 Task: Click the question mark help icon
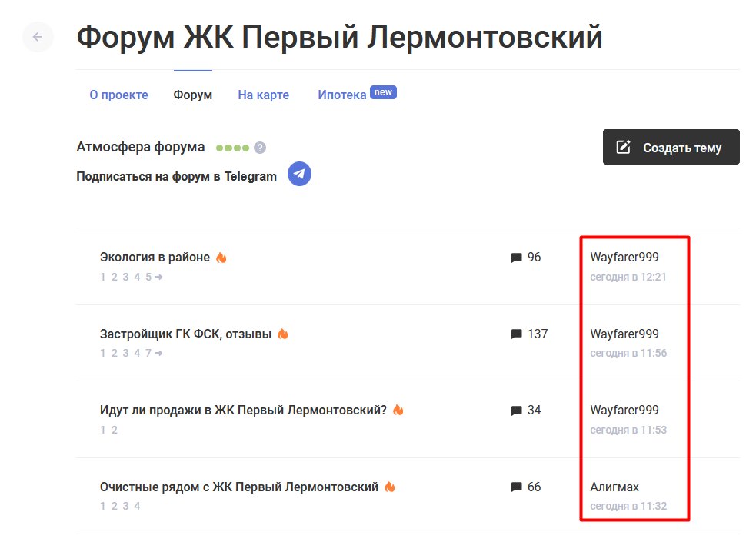260,148
